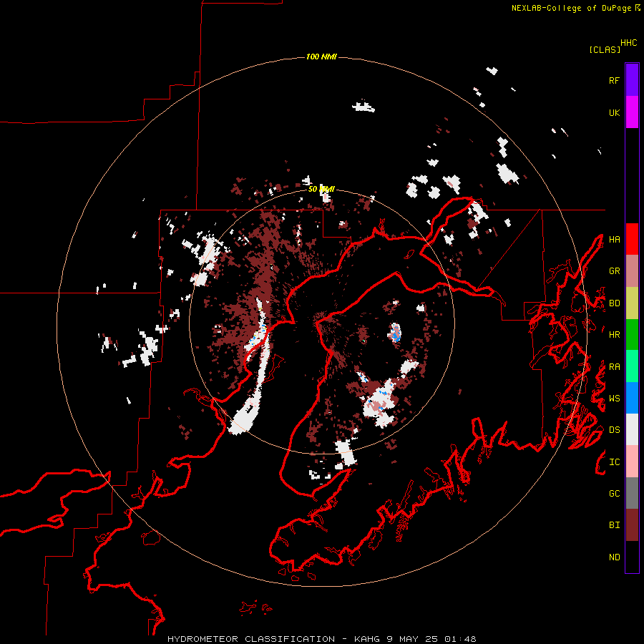Viewport: 644px width, 644px height.
Task: Click the HHC product label
Action: [x=628, y=43]
